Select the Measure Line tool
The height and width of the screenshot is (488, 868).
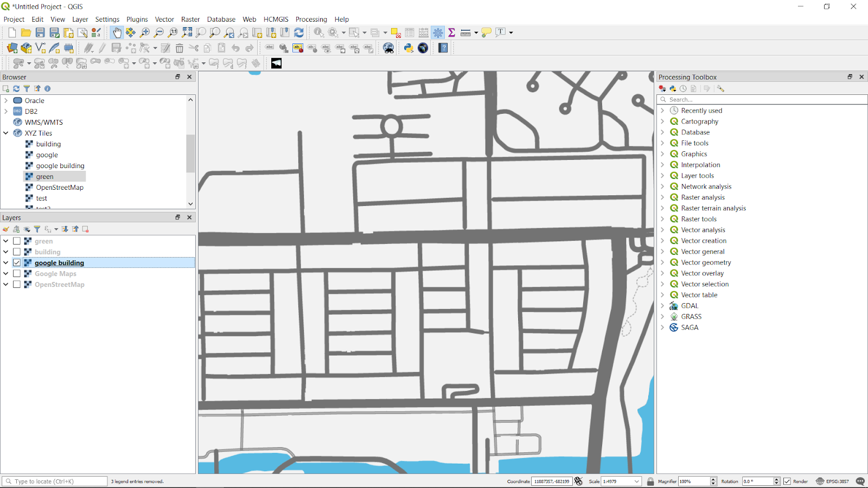(465, 32)
